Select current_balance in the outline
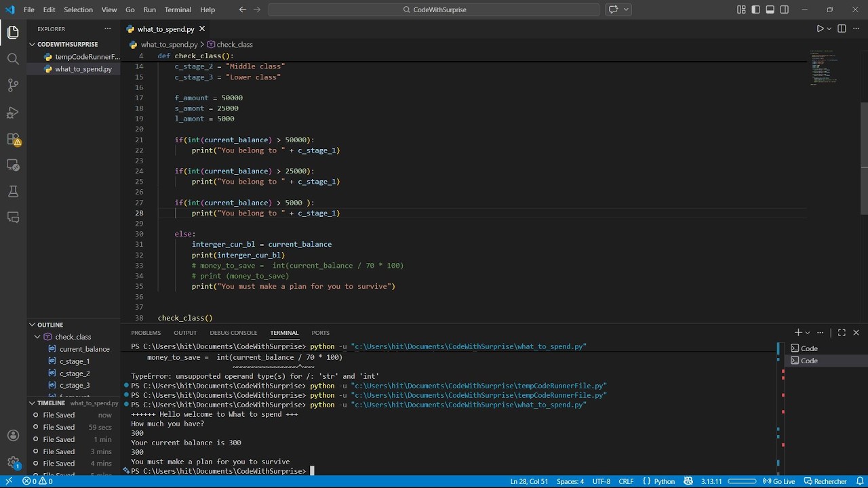Viewport: 868px width, 488px height. [x=84, y=349]
